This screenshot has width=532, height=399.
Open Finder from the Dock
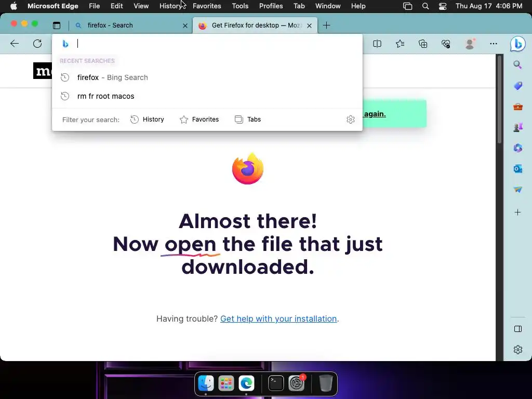tap(206, 383)
